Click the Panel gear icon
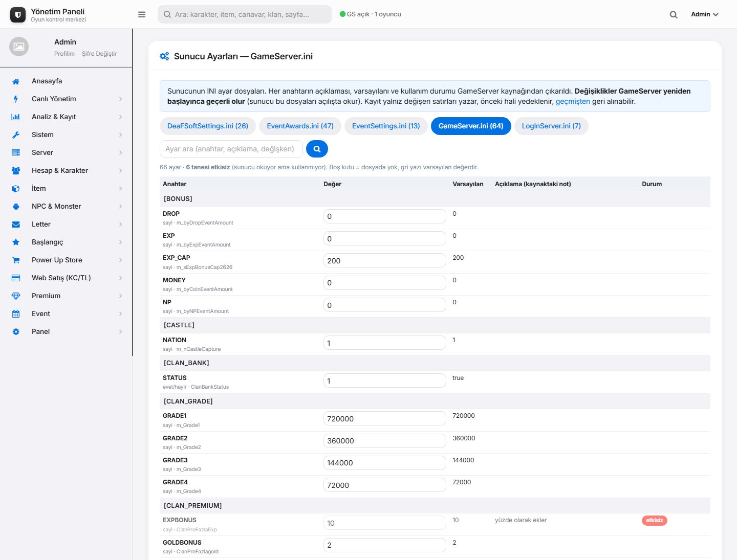 click(16, 332)
